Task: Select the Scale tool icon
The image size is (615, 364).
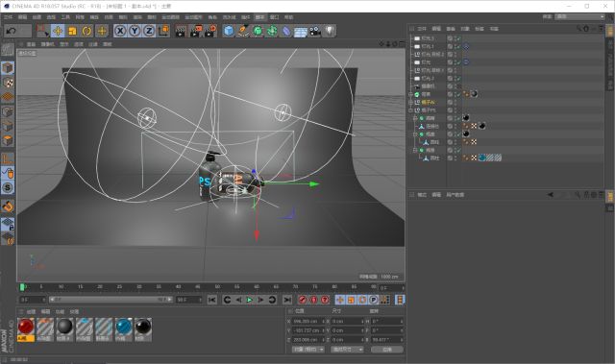Action: pyautogui.click(x=72, y=31)
